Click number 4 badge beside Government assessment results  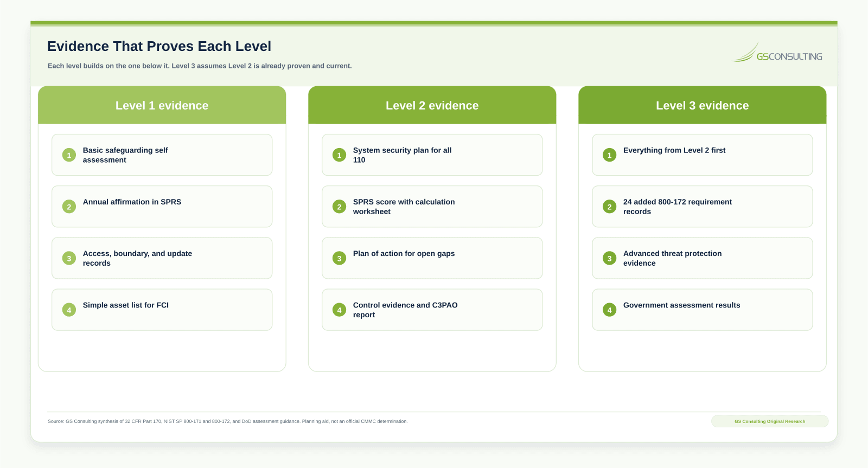pos(609,310)
